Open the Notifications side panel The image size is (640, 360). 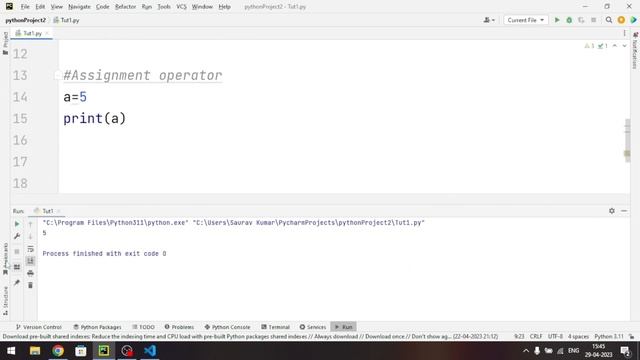(635, 51)
